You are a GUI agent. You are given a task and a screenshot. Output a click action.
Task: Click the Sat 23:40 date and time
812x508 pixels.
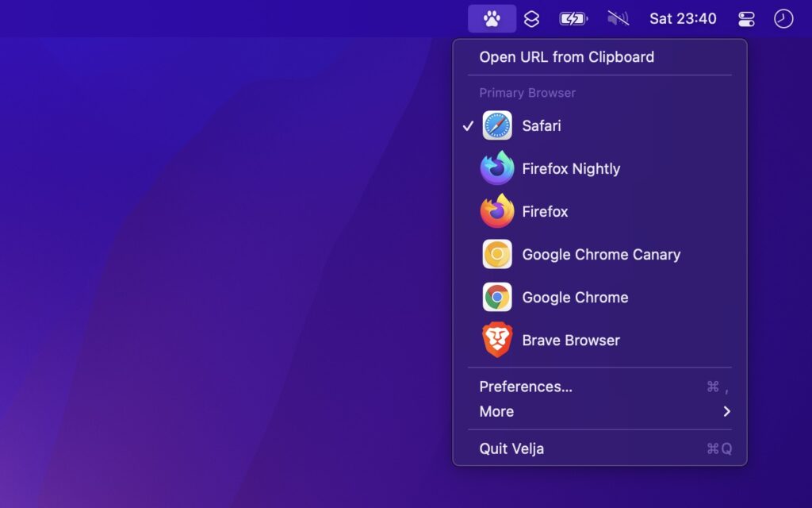(683, 19)
